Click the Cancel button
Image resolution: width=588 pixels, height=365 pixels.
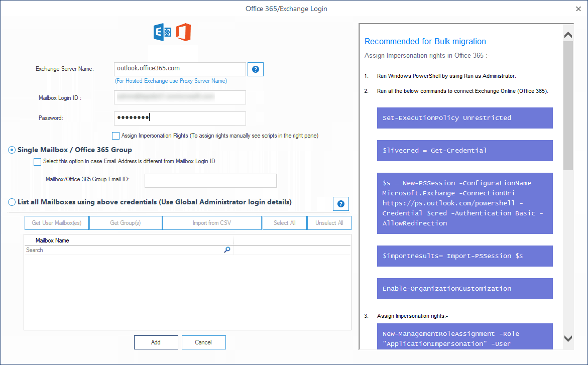pyautogui.click(x=203, y=342)
